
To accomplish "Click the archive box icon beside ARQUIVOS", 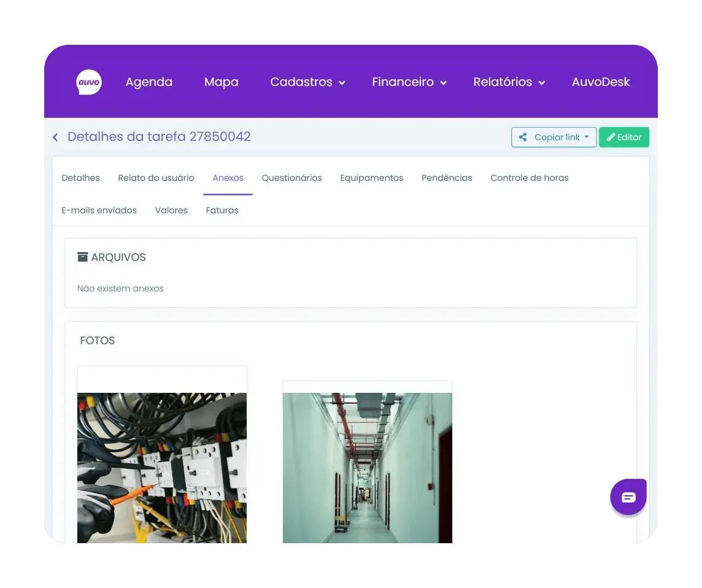I will [82, 257].
